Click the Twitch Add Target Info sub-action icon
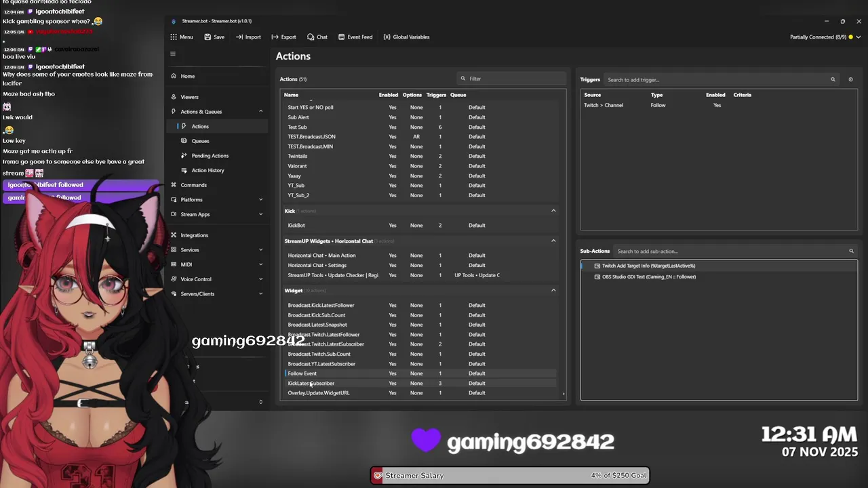The image size is (868, 488). pos(597,266)
